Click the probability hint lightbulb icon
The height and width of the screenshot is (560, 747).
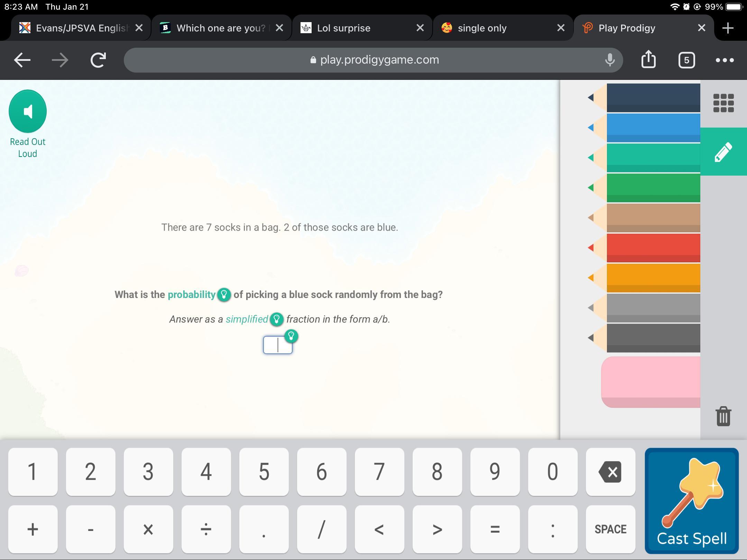pos(224,295)
